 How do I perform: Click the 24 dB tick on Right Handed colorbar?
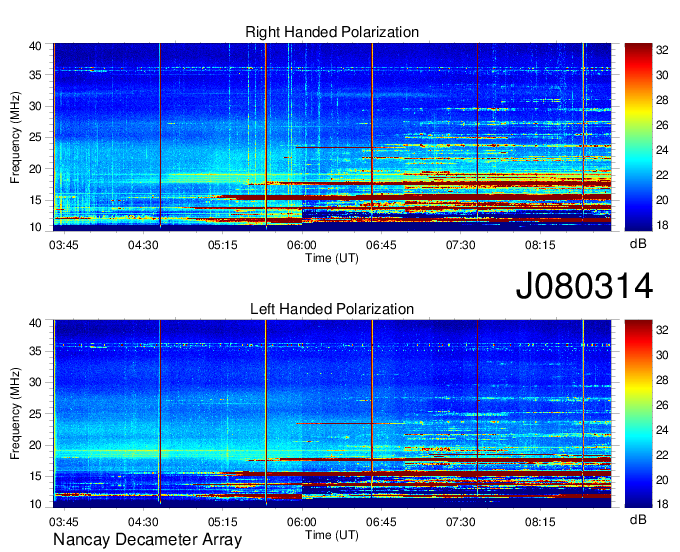pyautogui.click(x=662, y=150)
